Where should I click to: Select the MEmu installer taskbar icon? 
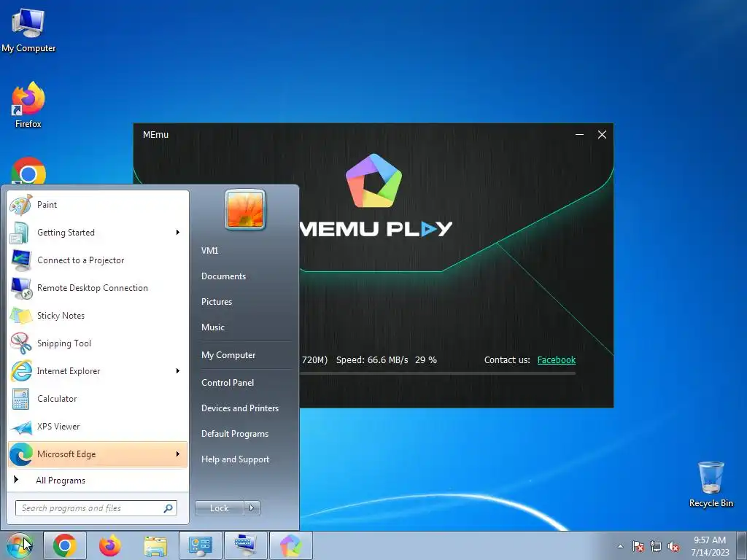(291, 545)
